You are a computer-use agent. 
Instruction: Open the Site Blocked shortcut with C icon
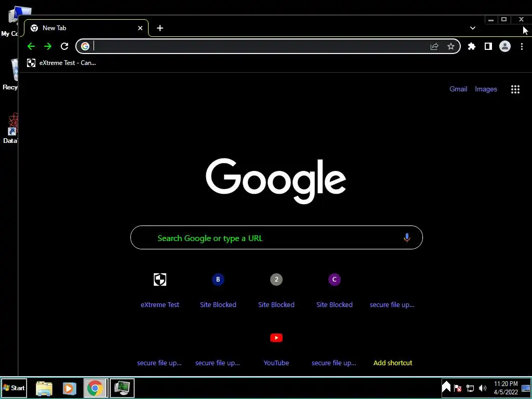pyautogui.click(x=334, y=280)
